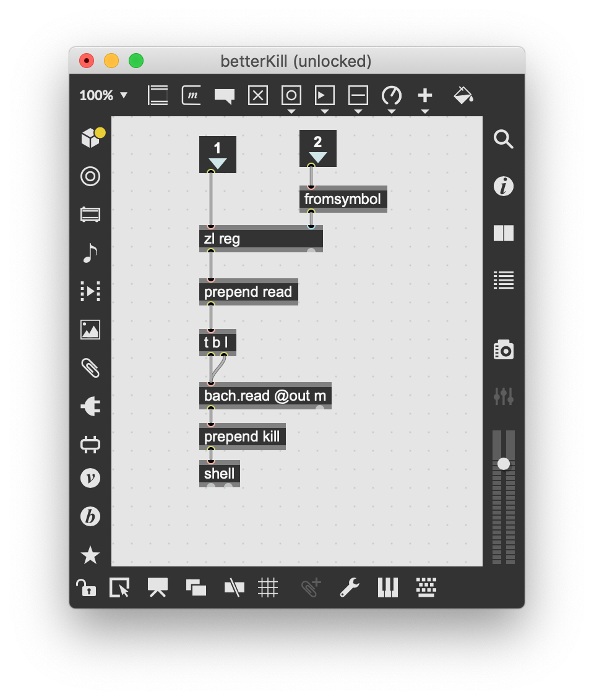594x700 pixels.
Task: Open the debugging wrench tools
Action: pyautogui.click(x=349, y=587)
